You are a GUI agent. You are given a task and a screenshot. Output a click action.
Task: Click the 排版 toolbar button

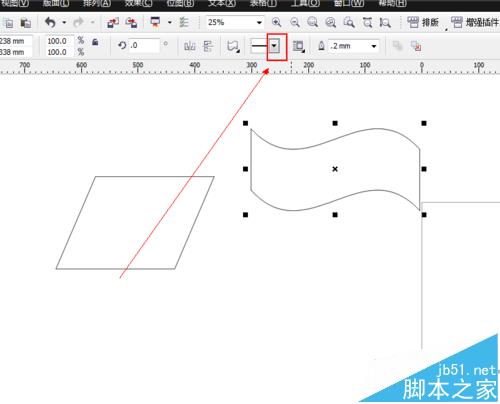(x=423, y=23)
